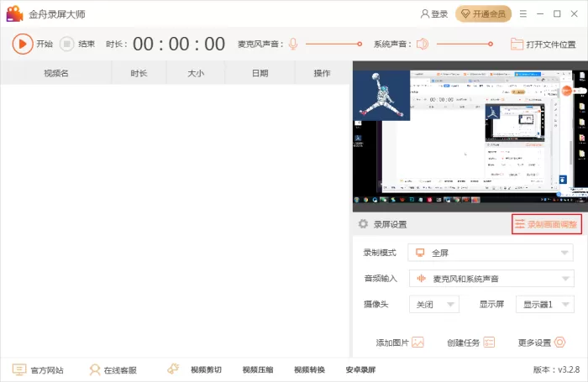Click the megaphone promotion icon
This screenshot has width=588, height=382.
coord(173,369)
